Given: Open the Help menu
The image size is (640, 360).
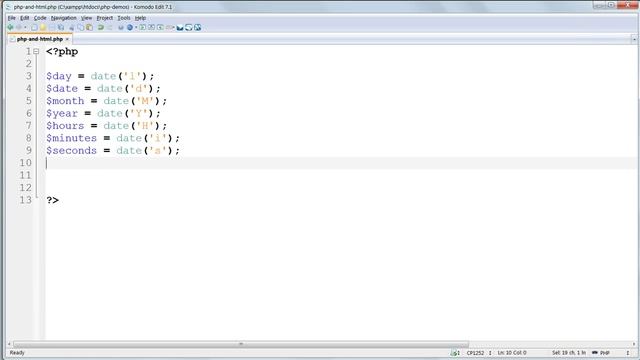Looking at the screenshot, I should click(x=140, y=18).
